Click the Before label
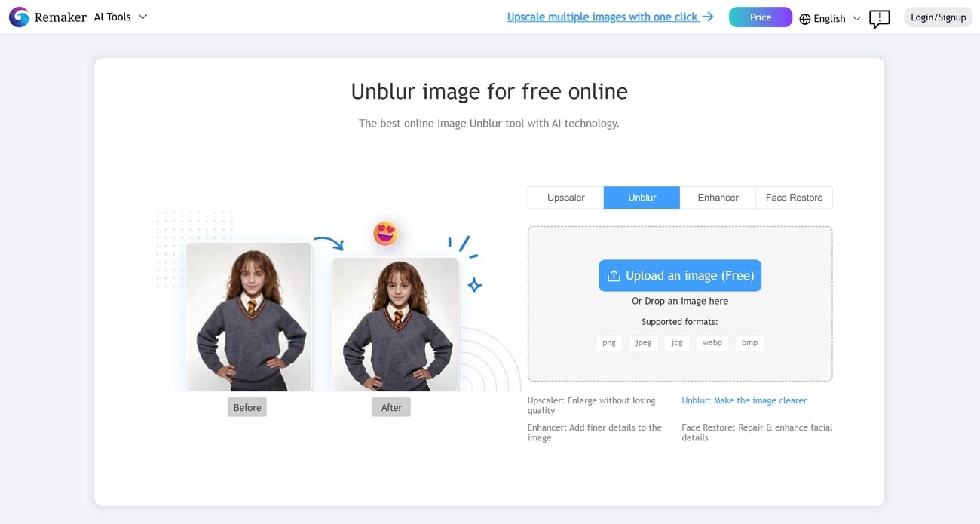This screenshot has width=980, height=524. [x=247, y=407]
